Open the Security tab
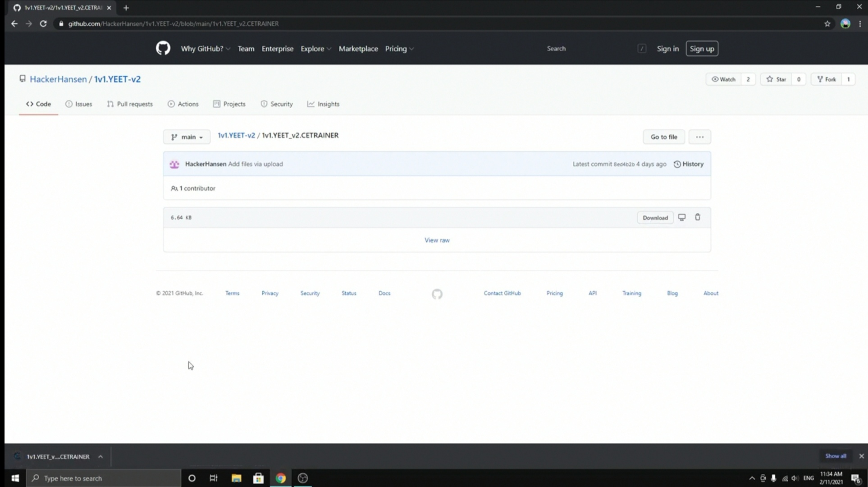This screenshot has height=487, width=868. tap(277, 104)
